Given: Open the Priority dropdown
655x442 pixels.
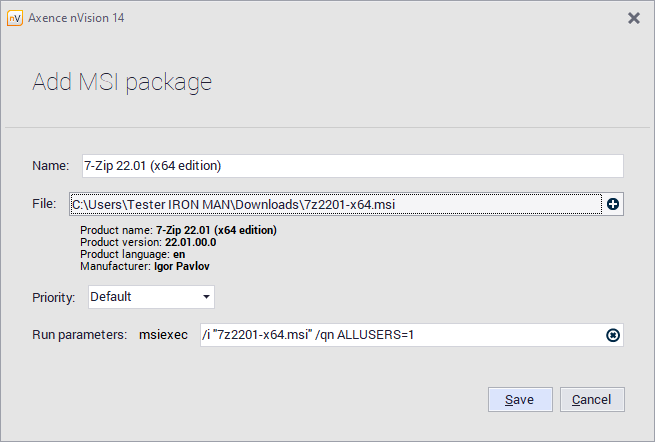Looking at the screenshot, I should (x=151, y=297).
